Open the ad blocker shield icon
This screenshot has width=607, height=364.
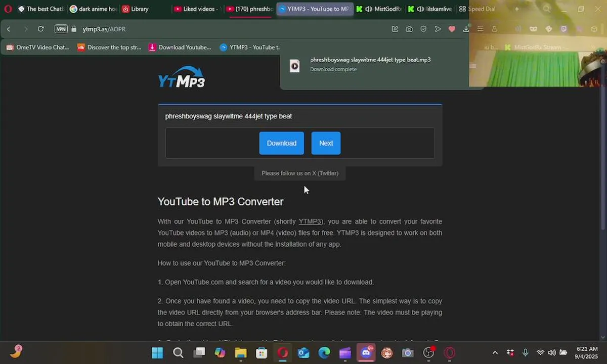tap(423, 29)
